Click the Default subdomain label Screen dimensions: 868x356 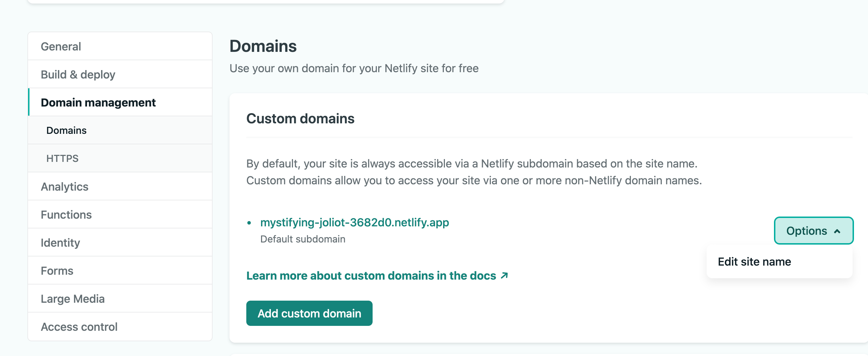(x=303, y=239)
